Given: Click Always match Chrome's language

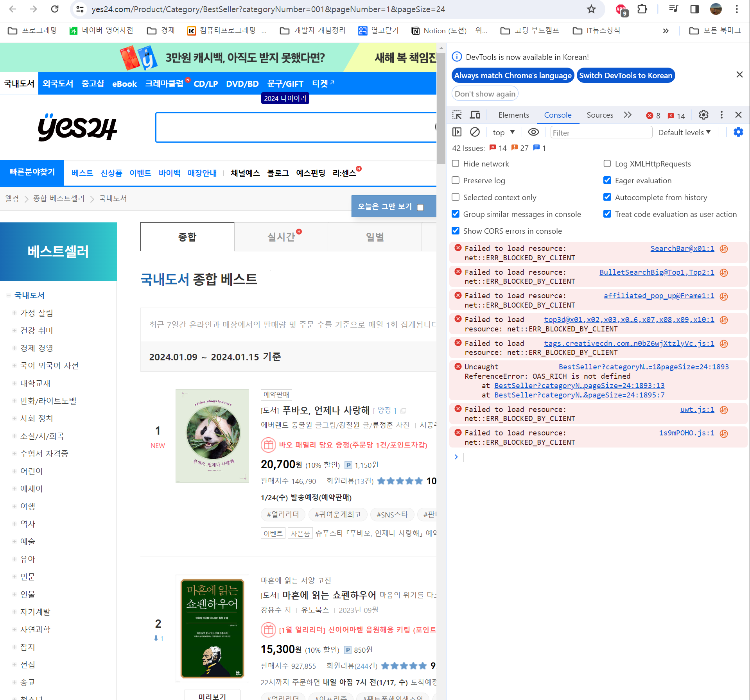Looking at the screenshot, I should pyautogui.click(x=513, y=75).
